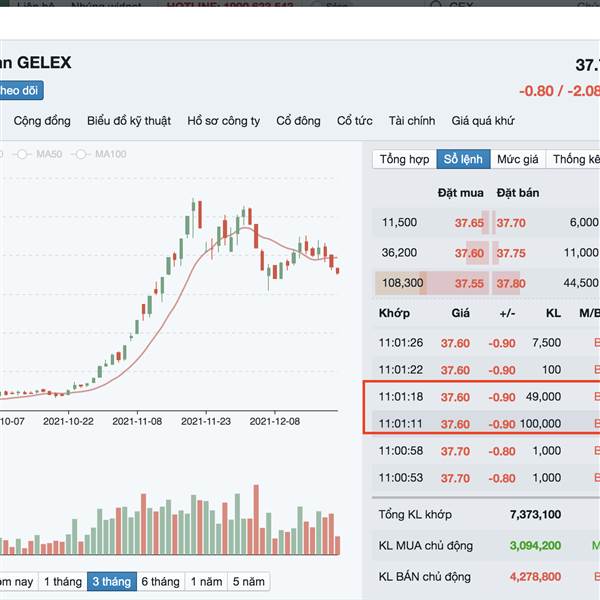Click bid price 37.60 in order book

pos(469,253)
